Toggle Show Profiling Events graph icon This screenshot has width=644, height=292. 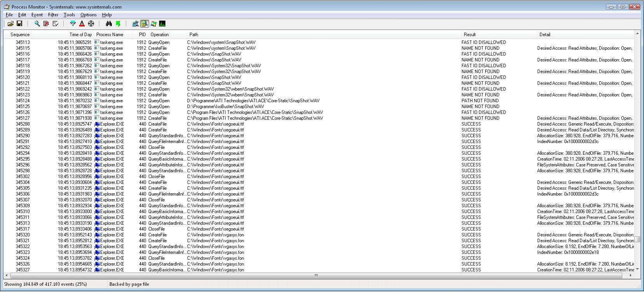click(x=162, y=24)
